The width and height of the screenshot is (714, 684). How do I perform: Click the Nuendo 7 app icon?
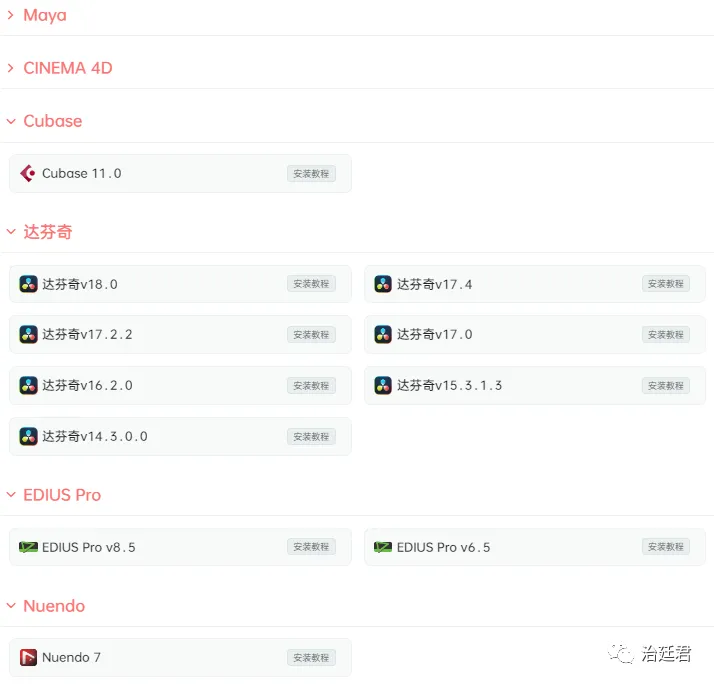coord(28,658)
